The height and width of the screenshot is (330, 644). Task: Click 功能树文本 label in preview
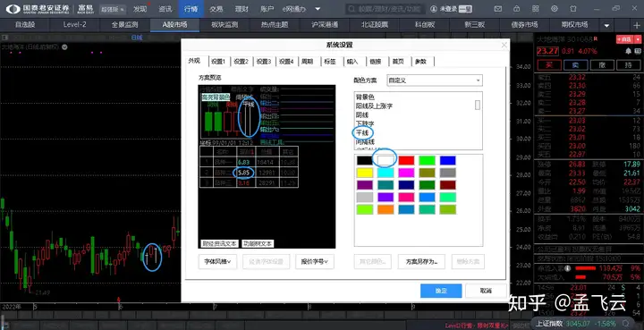(x=258, y=243)
